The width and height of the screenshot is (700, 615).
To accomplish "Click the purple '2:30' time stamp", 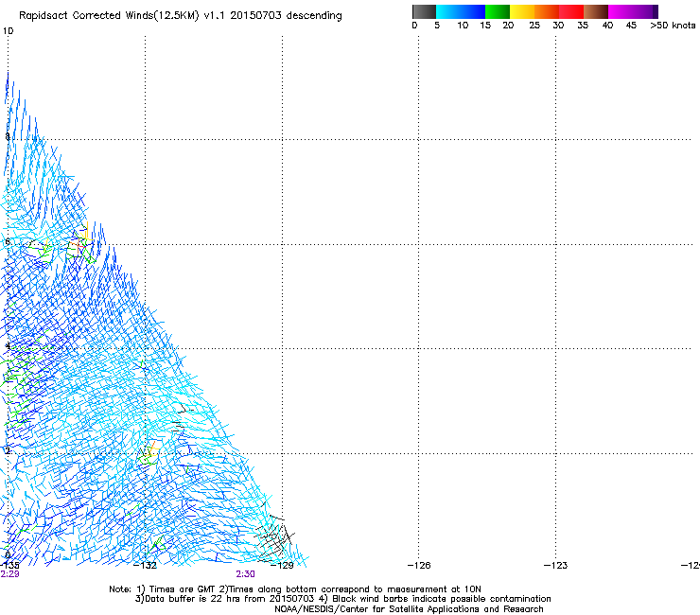I will [246, 574].
